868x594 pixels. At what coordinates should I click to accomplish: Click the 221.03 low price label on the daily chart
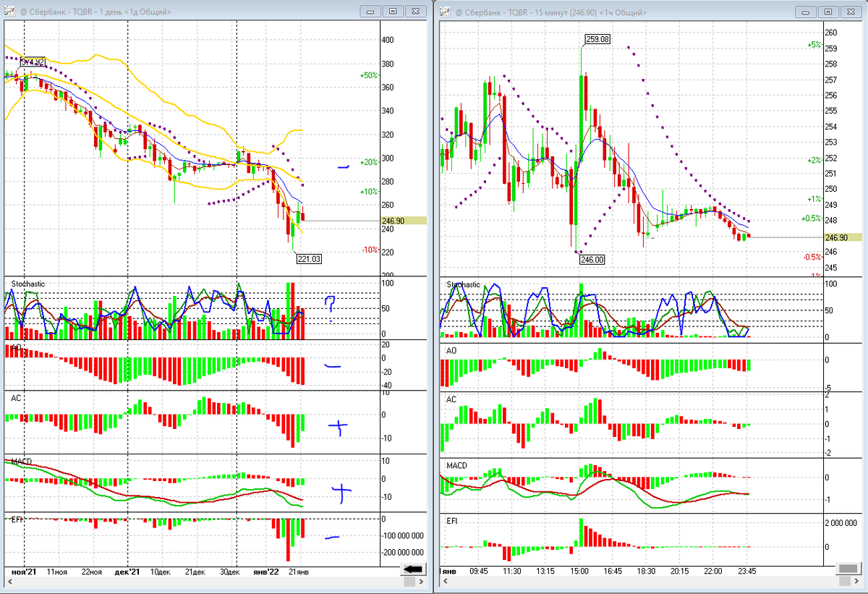coord(308,258)
